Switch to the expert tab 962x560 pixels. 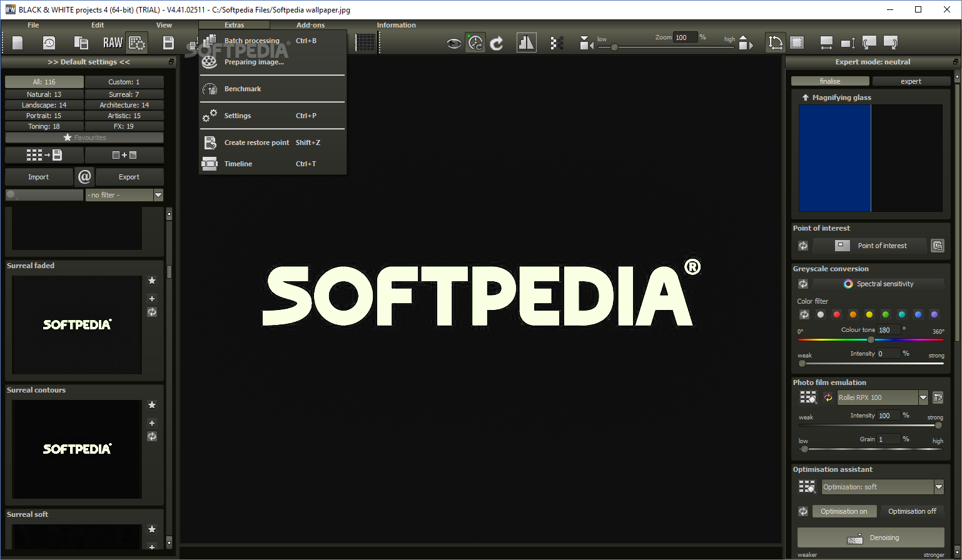click(x=911, y=81)
